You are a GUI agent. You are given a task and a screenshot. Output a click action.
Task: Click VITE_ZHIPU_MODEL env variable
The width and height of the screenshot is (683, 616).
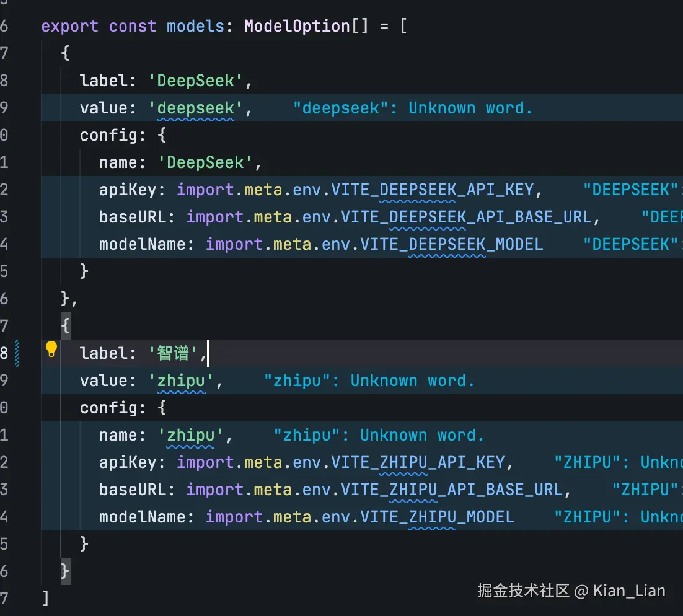(x=437, y=517)
